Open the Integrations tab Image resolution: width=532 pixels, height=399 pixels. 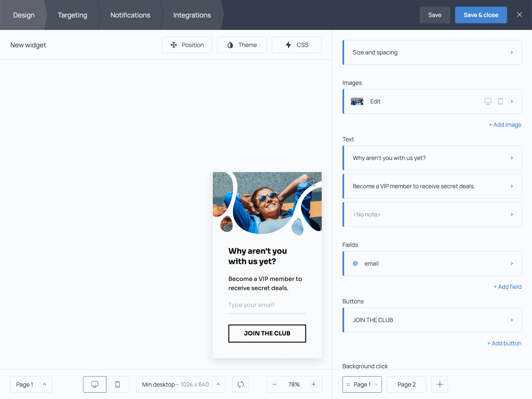192,15
